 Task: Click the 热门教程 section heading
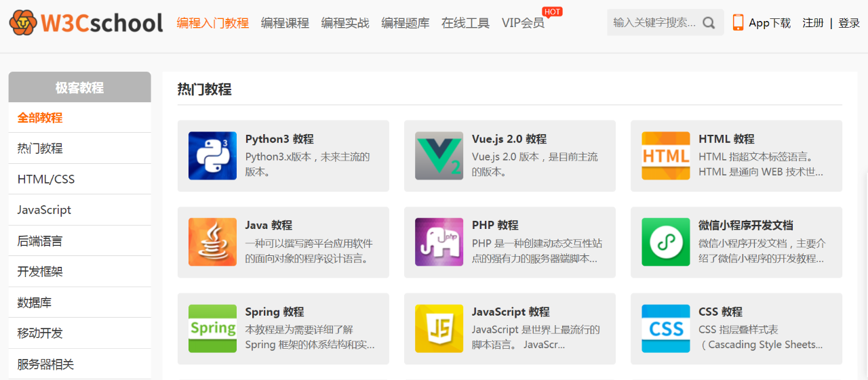pos(204,89)
